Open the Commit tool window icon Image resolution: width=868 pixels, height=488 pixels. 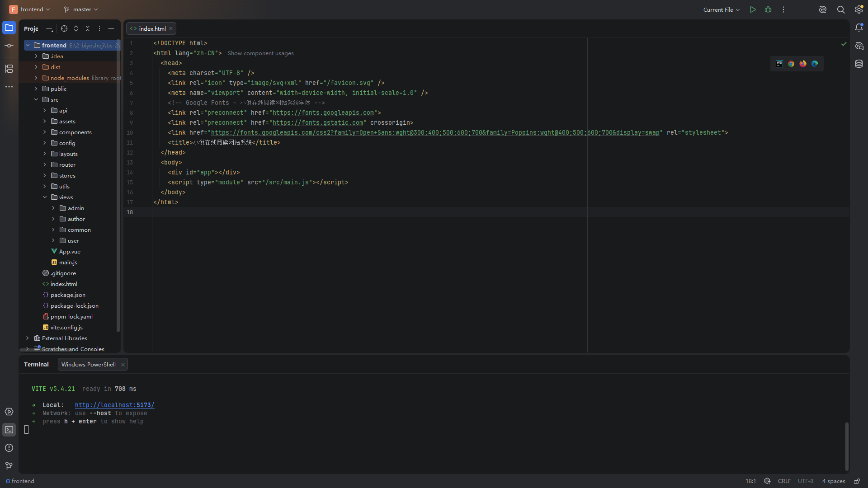9,46
